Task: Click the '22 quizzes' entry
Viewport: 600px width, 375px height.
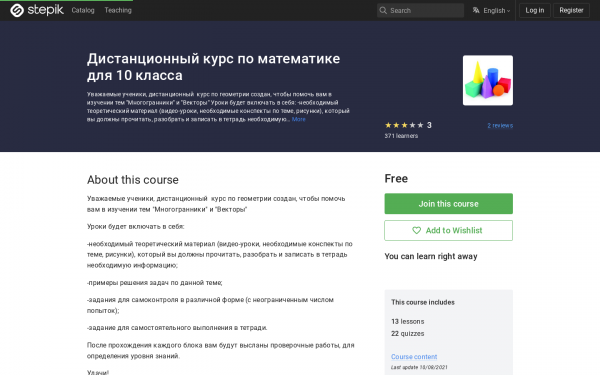Action: (x=408, y=334)
